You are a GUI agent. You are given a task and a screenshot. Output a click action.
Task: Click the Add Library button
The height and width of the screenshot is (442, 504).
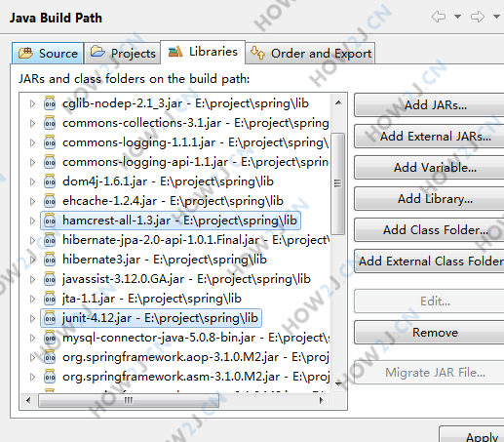point(429,199)
